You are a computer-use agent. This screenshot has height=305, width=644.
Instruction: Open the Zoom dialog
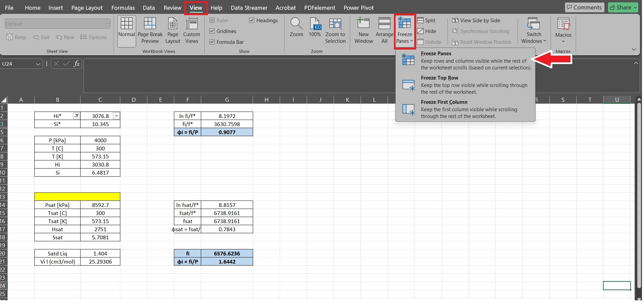pos(296,28)
